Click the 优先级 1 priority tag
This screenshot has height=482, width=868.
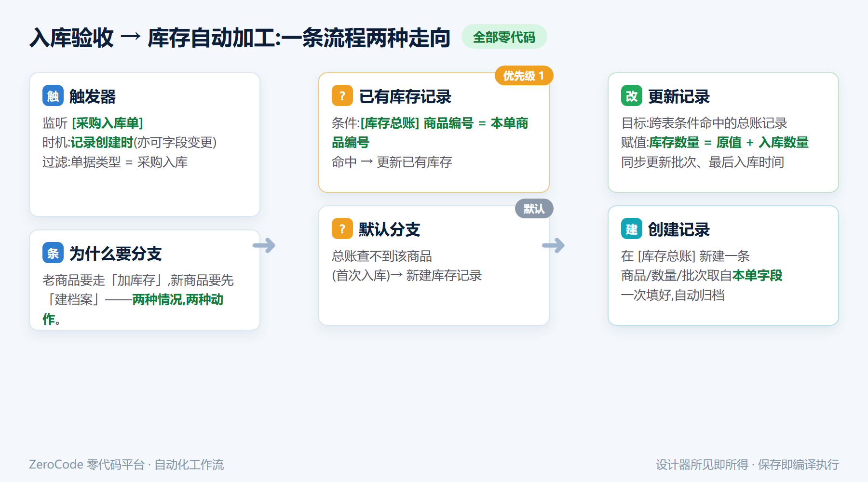[524, 76]
